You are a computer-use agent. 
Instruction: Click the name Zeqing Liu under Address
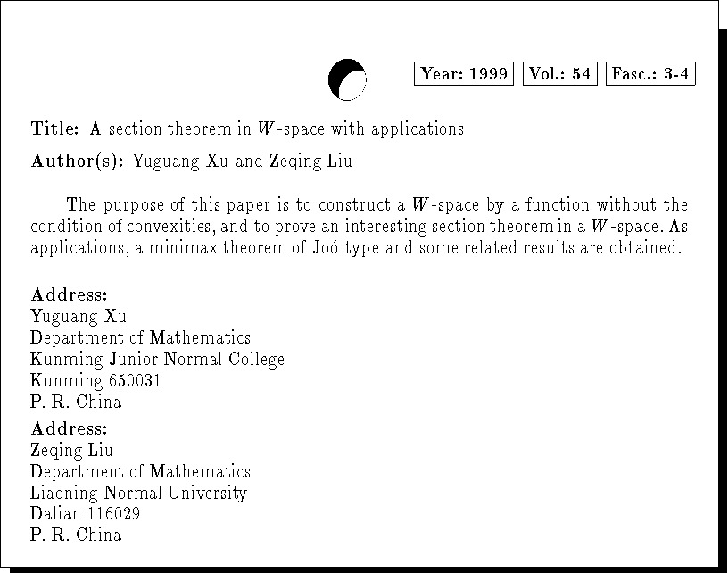click(71, 450)
